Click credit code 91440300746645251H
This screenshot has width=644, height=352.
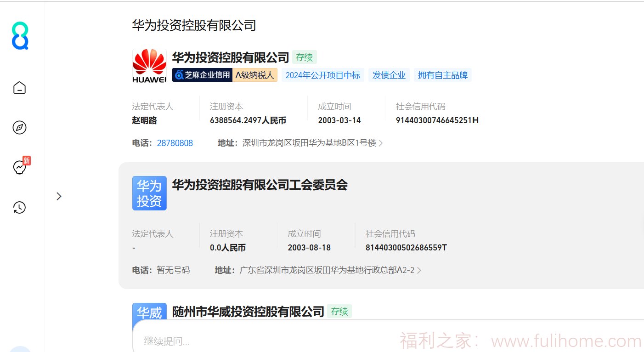tap(437, 120)
